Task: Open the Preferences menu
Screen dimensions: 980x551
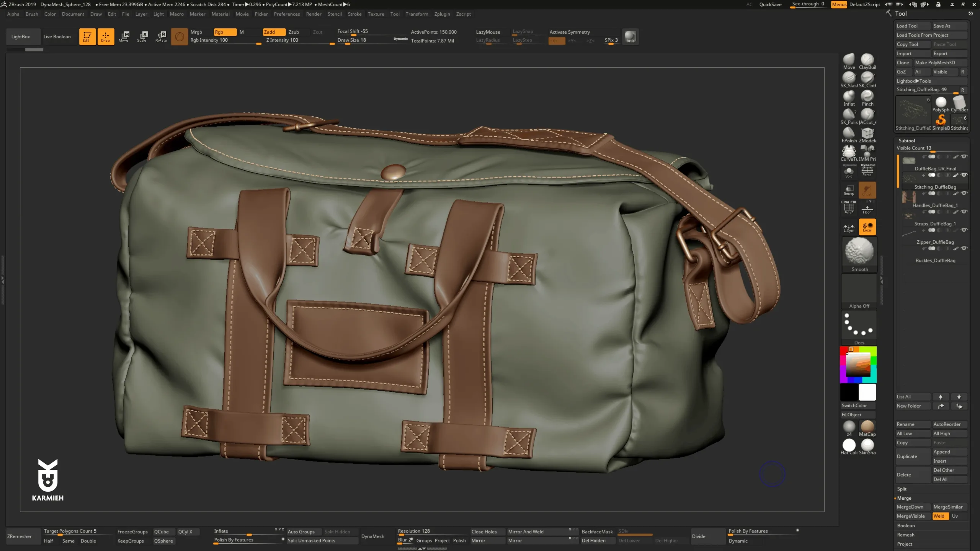Action: pyautogui.click(x=287, y=14)
